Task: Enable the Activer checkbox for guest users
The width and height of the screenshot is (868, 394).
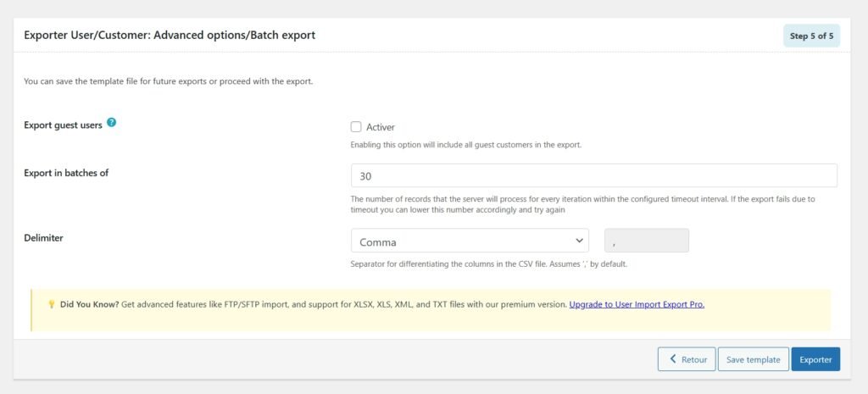Action: (x=356, y=127)
